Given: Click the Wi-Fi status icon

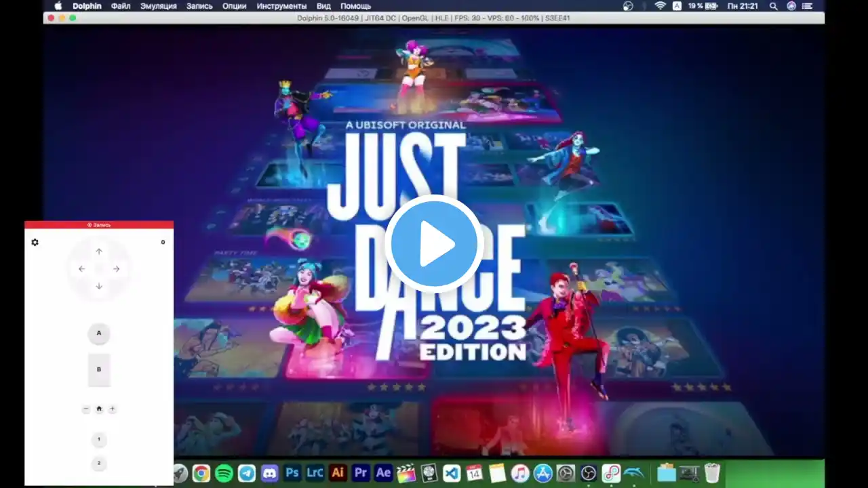Looking at the screenshot, I should click(660, 6).
